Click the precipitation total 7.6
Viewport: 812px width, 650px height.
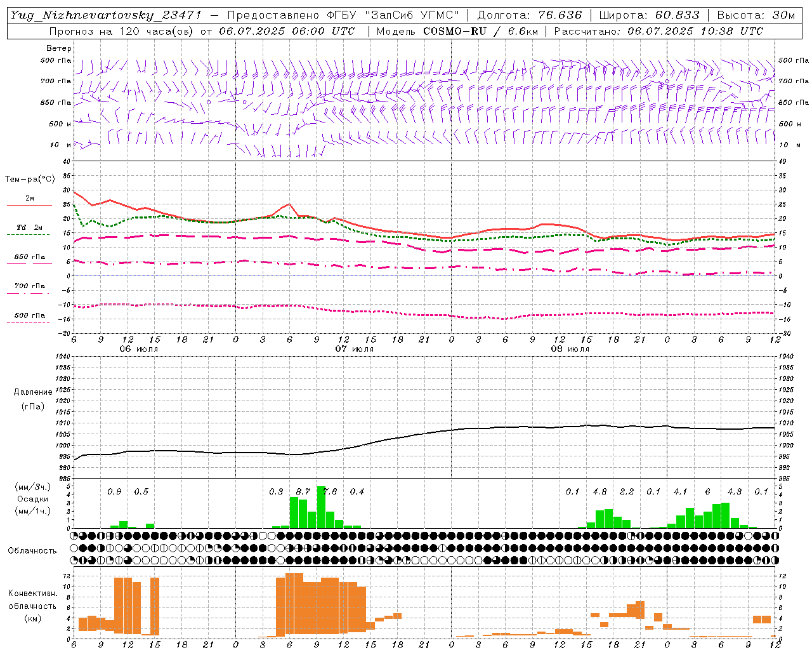pyautogui.click(x=330, y=491)
